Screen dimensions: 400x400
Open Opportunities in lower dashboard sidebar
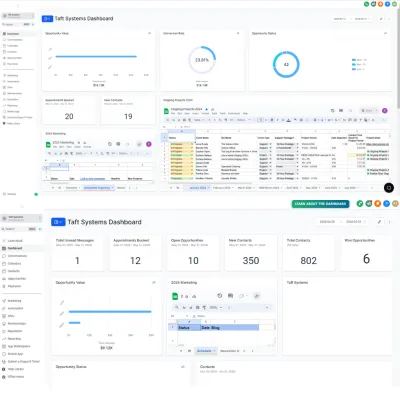click(17, 278)
